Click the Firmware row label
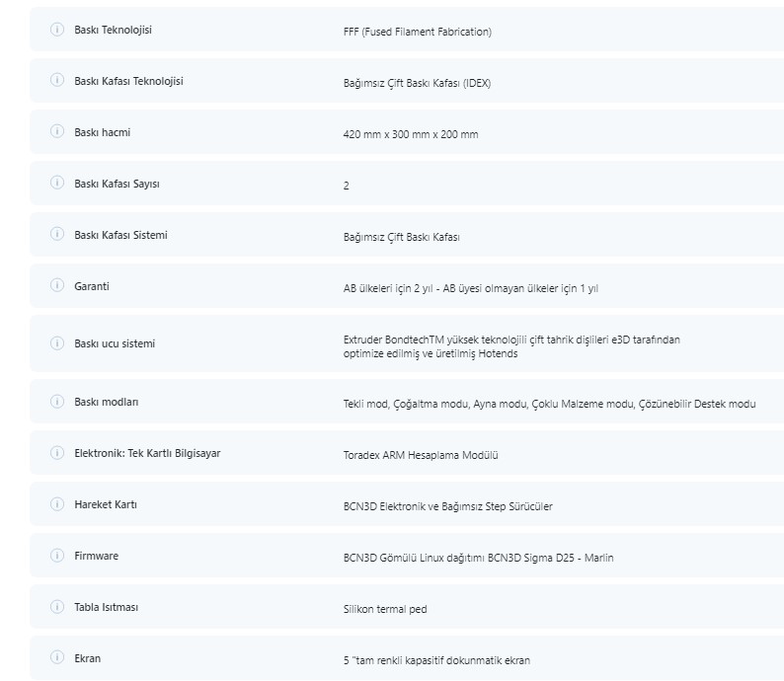784x681 pixels. (x=96, y=556)
